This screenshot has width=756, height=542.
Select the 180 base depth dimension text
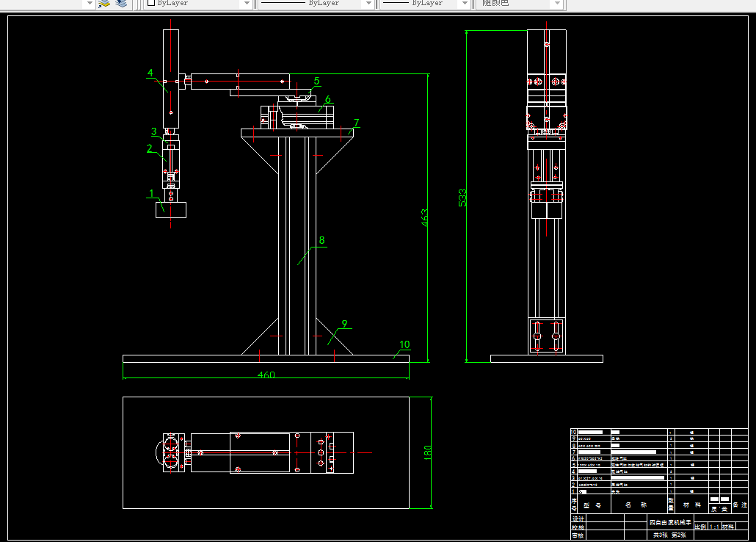(428, 452)
